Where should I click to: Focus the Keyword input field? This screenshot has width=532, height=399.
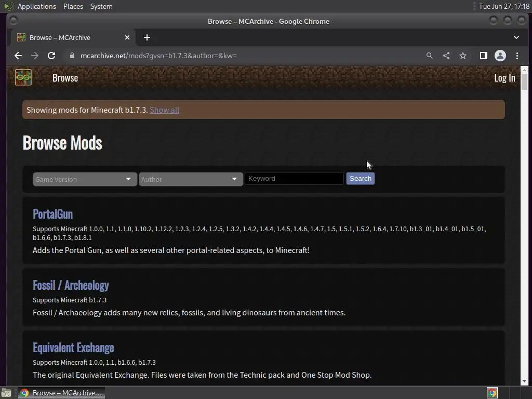click(x=294, y=179)
